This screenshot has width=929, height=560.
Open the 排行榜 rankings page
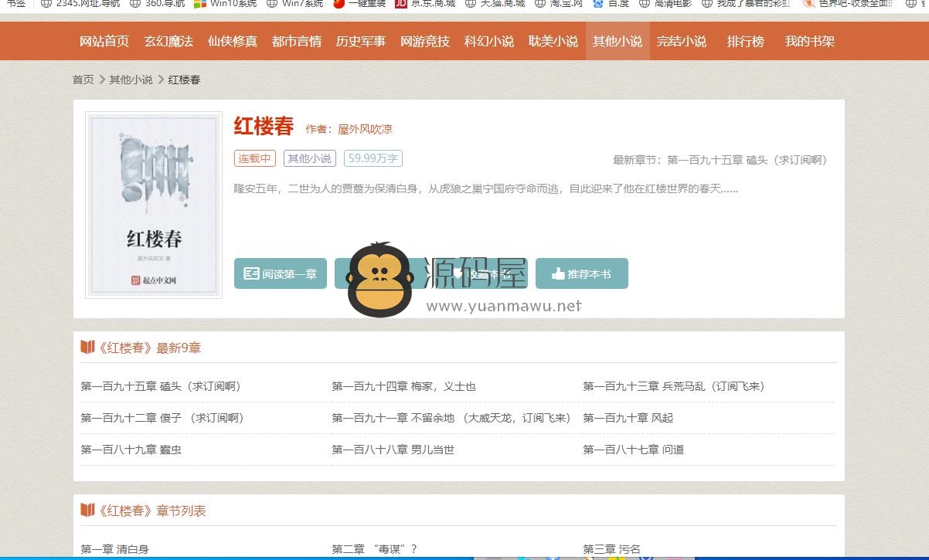746,41
